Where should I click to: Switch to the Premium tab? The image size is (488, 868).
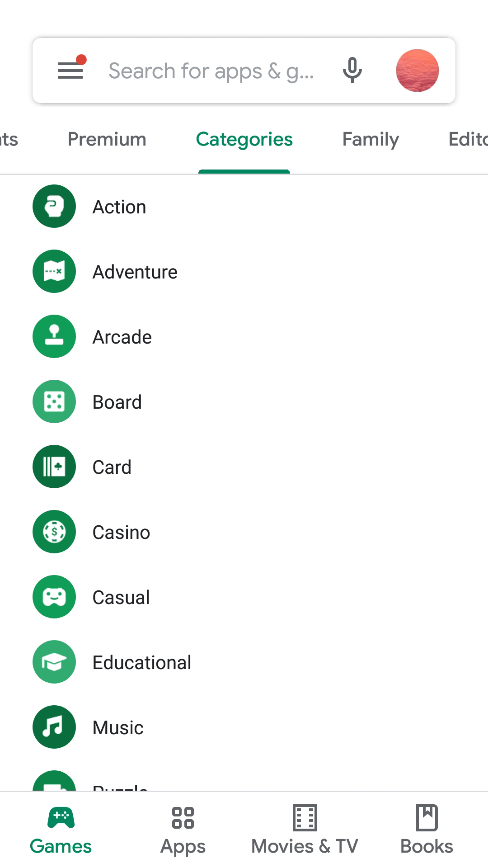tap(107, 140)
